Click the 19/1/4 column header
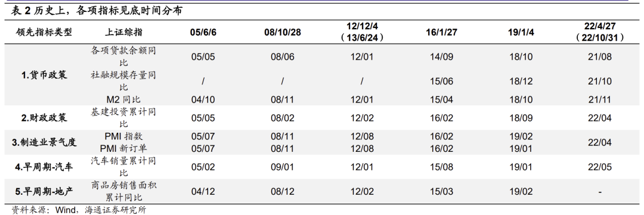 point(521,33)
